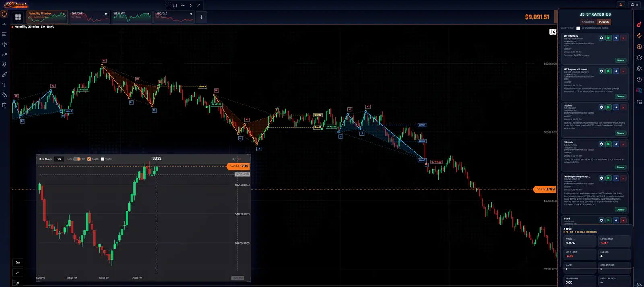Play the AET Sequence Scanner strategy
Image resolution: width=644 pixels, height=287 pixels.
[x=609, y=71]
